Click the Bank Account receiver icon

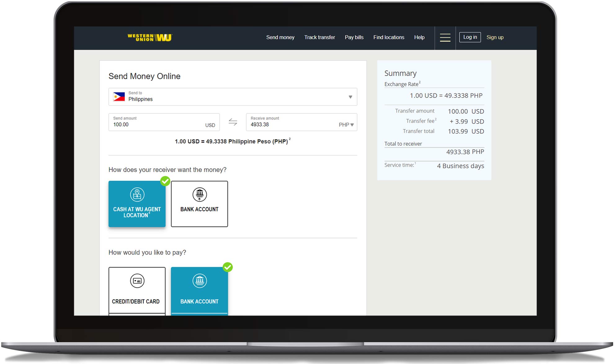pos(199,195)
